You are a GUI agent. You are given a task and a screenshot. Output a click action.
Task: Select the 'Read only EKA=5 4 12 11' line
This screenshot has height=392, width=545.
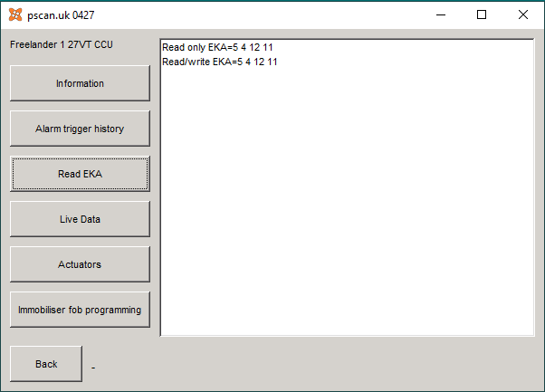pos(217,47)
